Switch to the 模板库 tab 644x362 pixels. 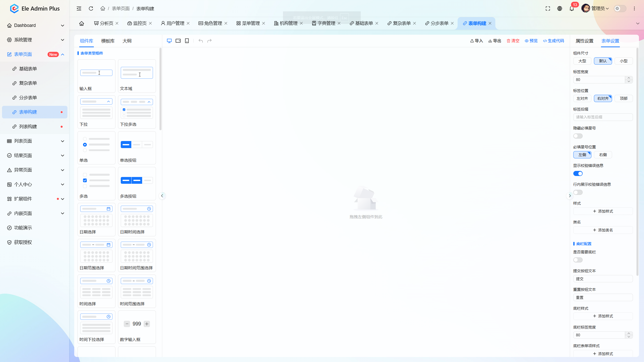(x=108, y=41)
